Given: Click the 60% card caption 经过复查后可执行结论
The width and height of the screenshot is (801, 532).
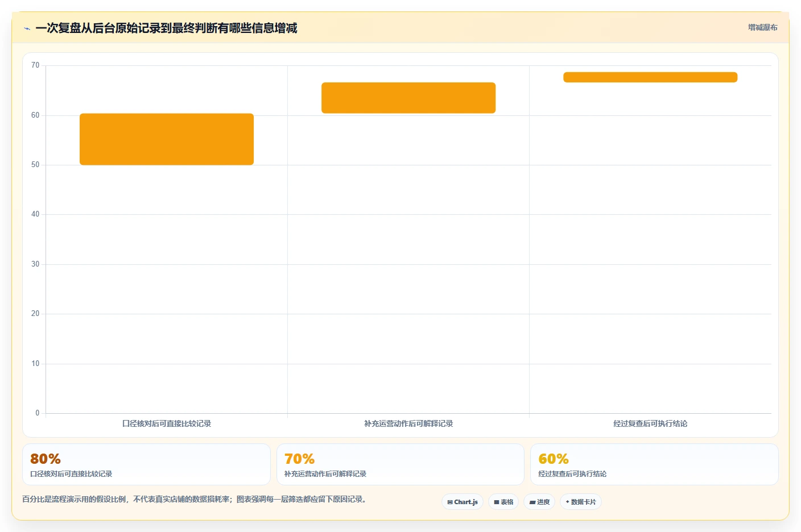Looking at the screenshot, I should point(572,474).
